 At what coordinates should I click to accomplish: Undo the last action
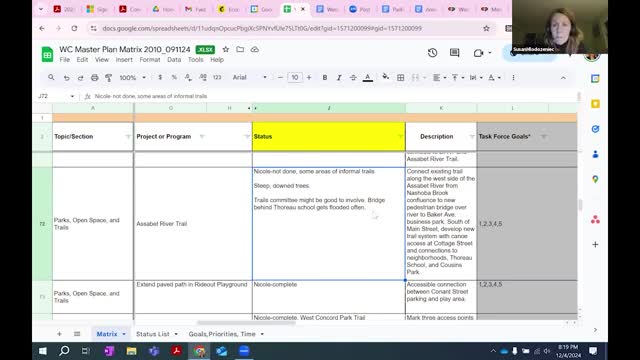[66, 78]
